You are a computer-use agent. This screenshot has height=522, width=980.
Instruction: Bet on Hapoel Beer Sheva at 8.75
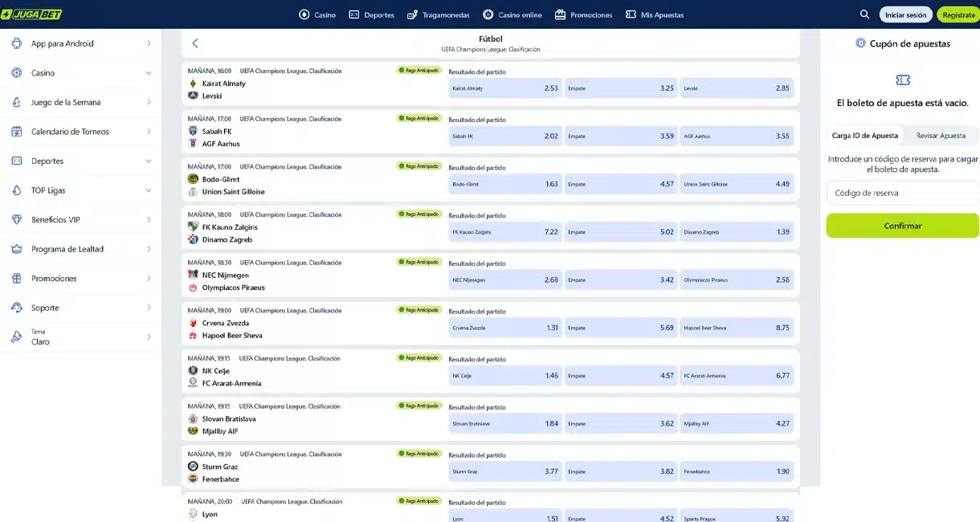coord(737,328)
